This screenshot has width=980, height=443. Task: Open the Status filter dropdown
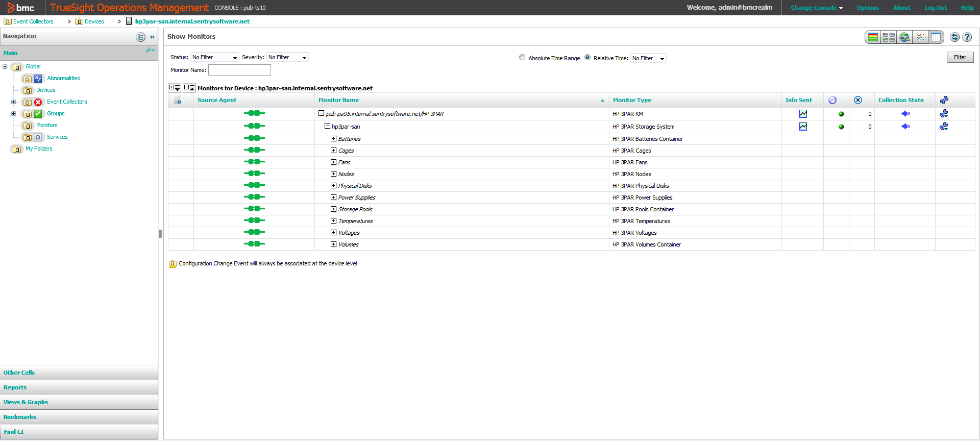215,57
